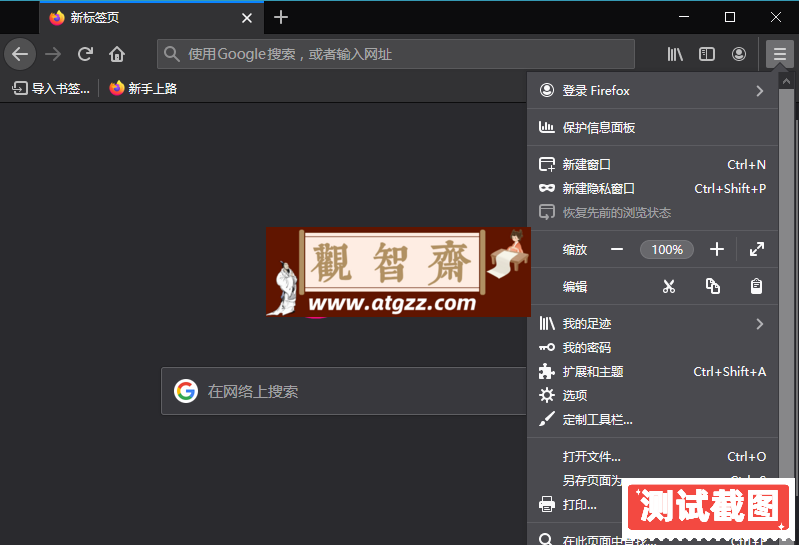The image size is (799, 545).
Task: Increase zoom with the plus button
Action: pyautogui.click(x=717, y=250)
